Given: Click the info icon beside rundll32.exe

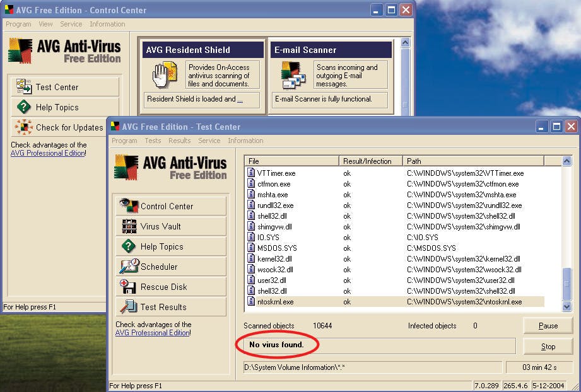Looking at the screenshot, I should tap(251, 205).
